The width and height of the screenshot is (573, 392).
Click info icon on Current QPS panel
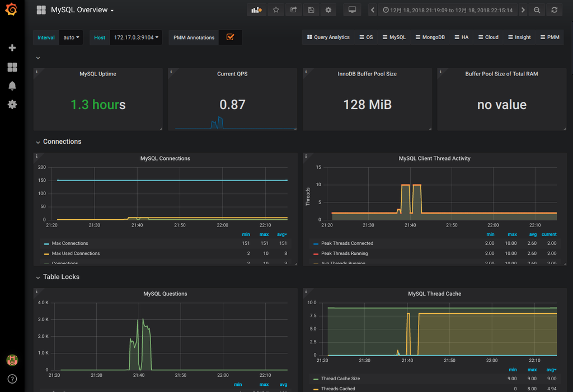(x=171, y=72)
